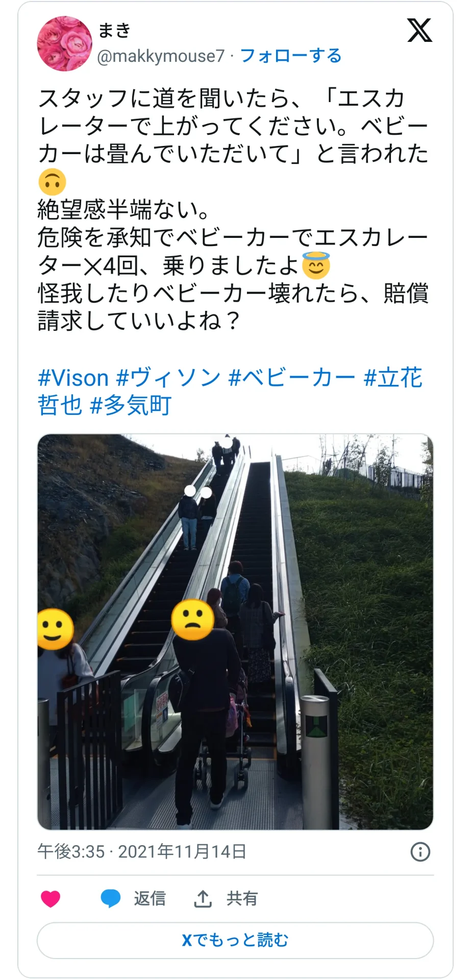471x980 pixels.
Task: Open the @makkymouse7 handle
Action: [x=161, y=56]
